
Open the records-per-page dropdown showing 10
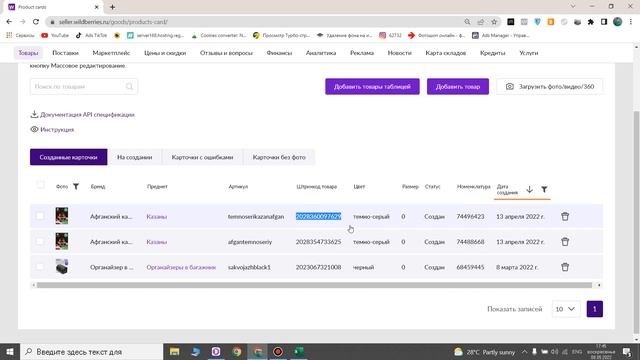pyautogui.click(x=566, y=309)
